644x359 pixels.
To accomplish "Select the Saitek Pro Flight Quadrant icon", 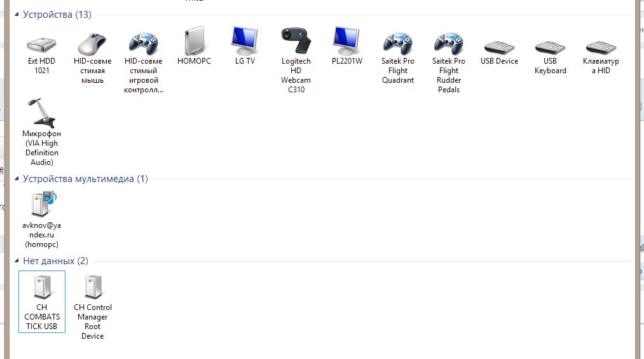I will point(397,43).
